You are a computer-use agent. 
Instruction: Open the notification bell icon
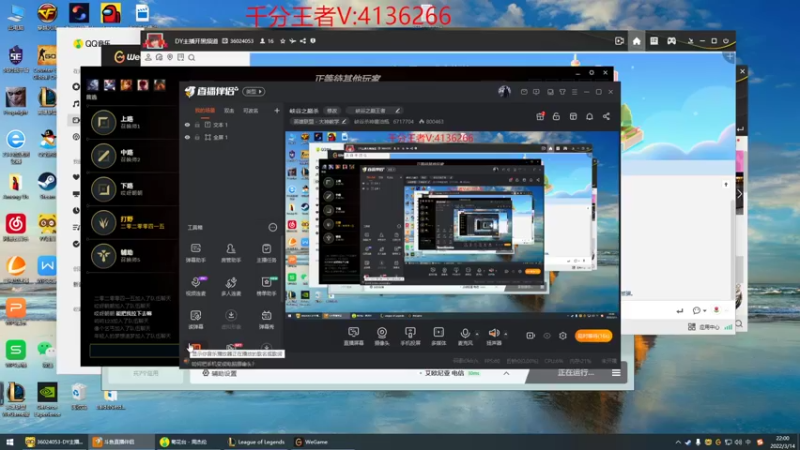[589, 116]
